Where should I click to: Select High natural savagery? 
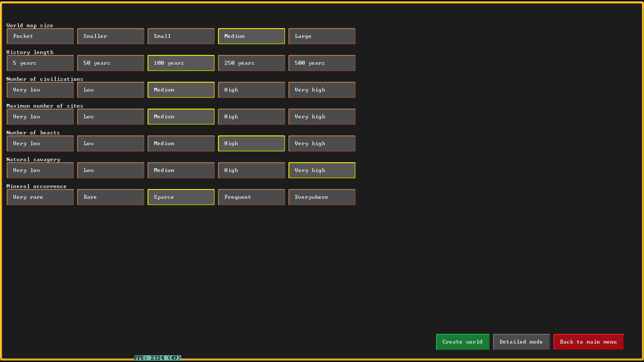[x=252, y=170]
